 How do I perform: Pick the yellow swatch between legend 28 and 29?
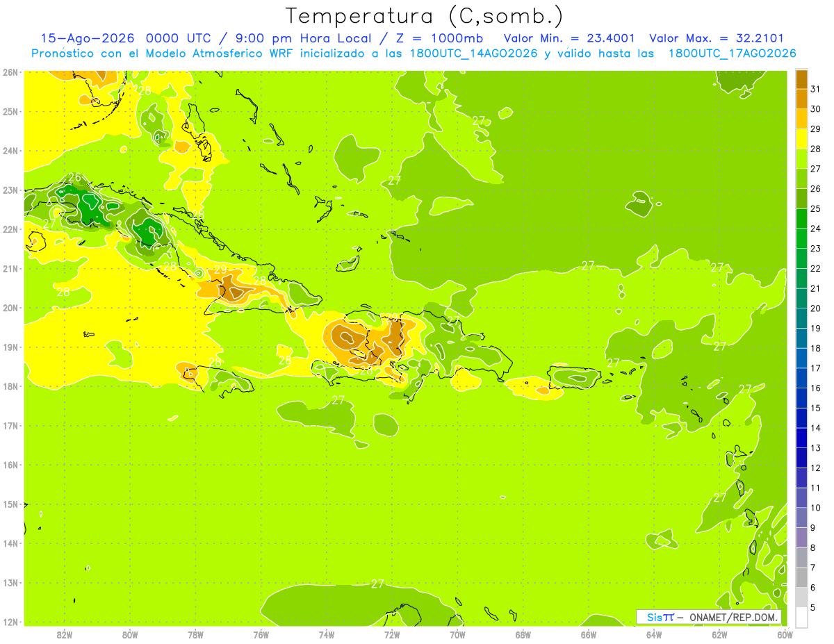pos(801,139)
